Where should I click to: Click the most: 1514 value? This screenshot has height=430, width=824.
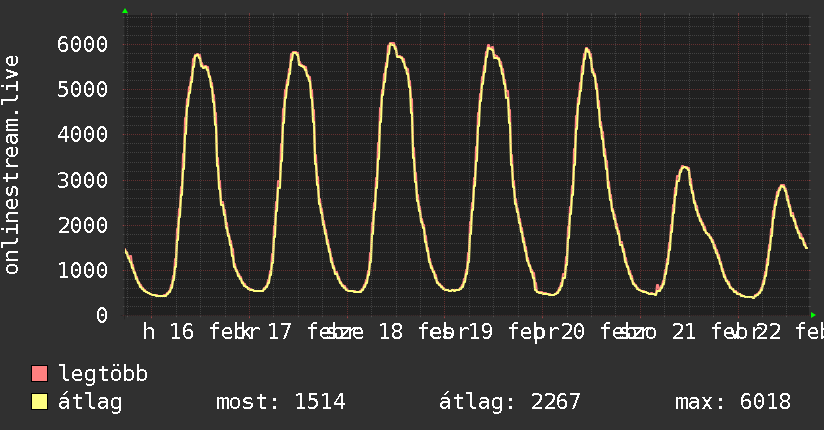tap(281, 402)
